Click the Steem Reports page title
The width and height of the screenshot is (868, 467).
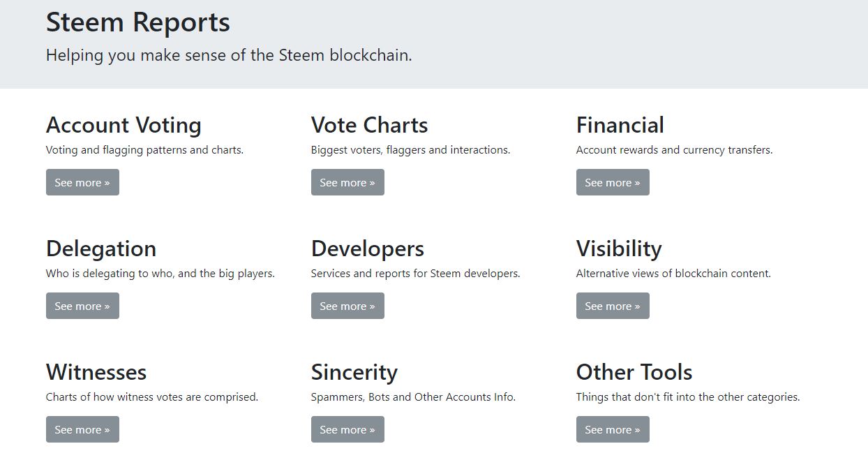point(137,22)
